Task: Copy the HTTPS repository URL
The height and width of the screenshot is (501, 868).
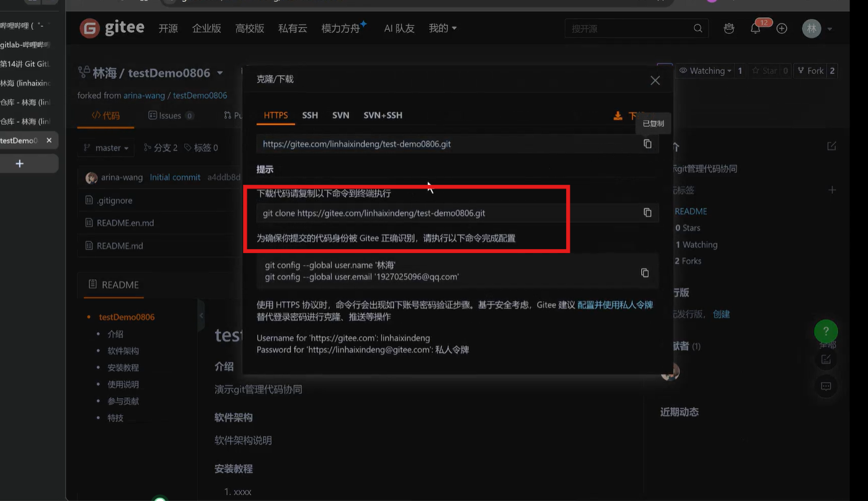Action: coord(647,144)
